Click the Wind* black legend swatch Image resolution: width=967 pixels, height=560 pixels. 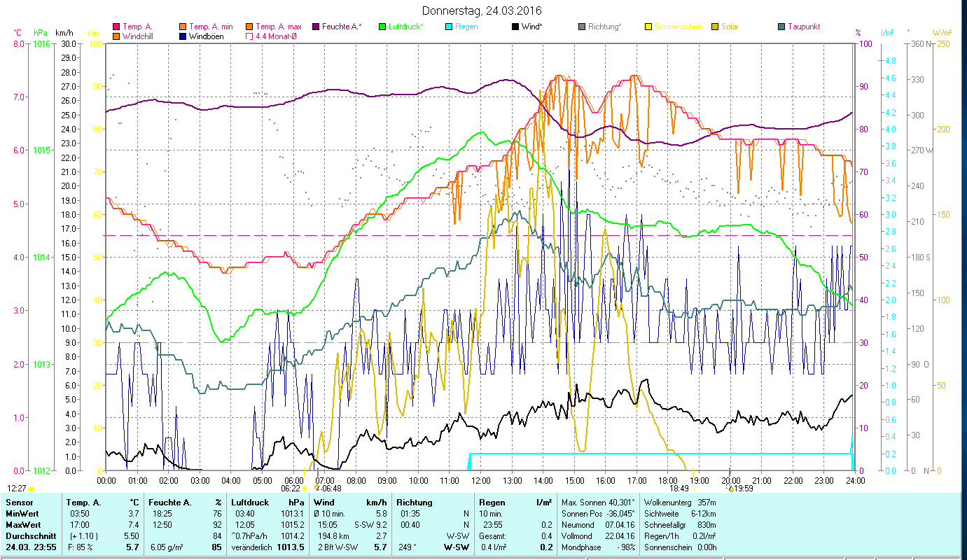pyautogui.click(x=515, y=27)
